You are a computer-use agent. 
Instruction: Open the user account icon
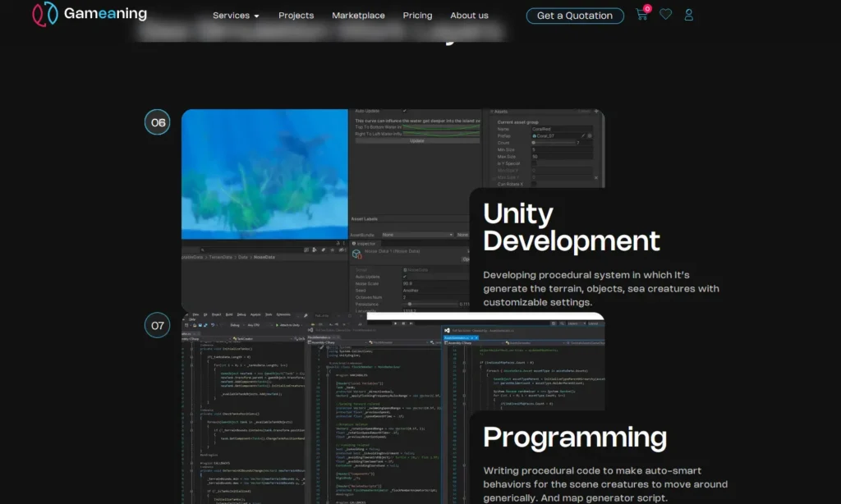click(689, 15)
